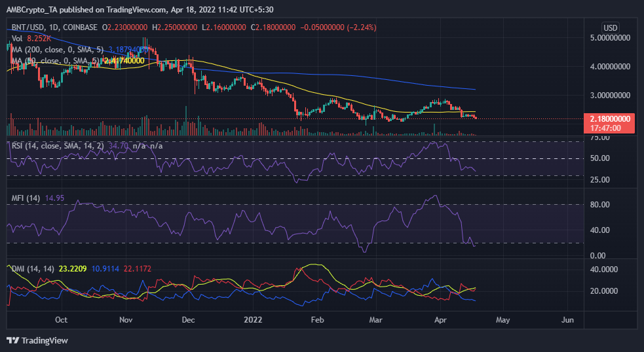Open the USD currency selector

(x=610, y=28)
